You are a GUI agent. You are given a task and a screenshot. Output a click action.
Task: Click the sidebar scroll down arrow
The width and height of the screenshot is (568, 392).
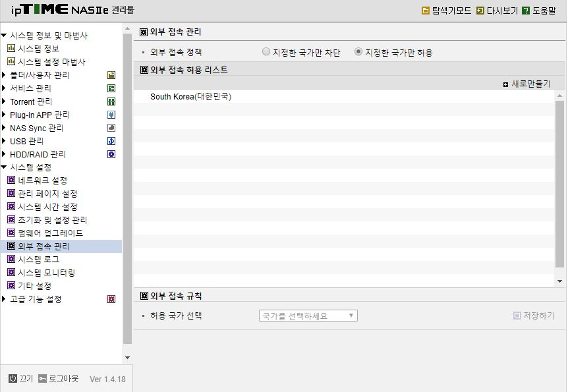[128, 358]
